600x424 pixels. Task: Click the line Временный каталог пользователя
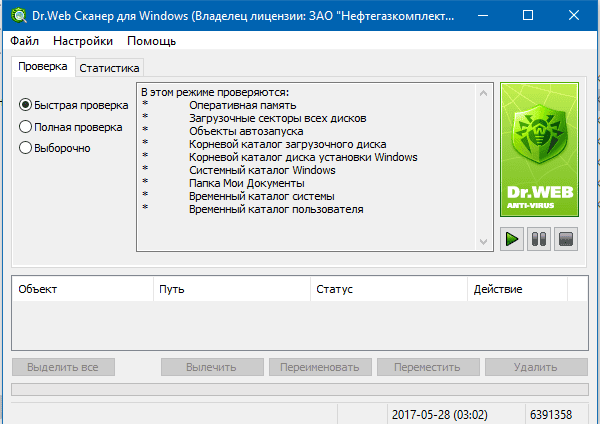276,209
